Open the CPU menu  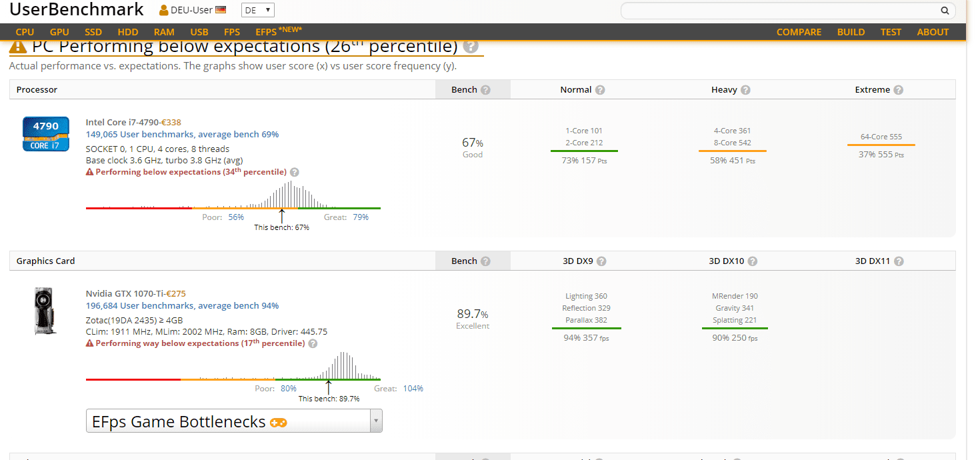[25, 32]
